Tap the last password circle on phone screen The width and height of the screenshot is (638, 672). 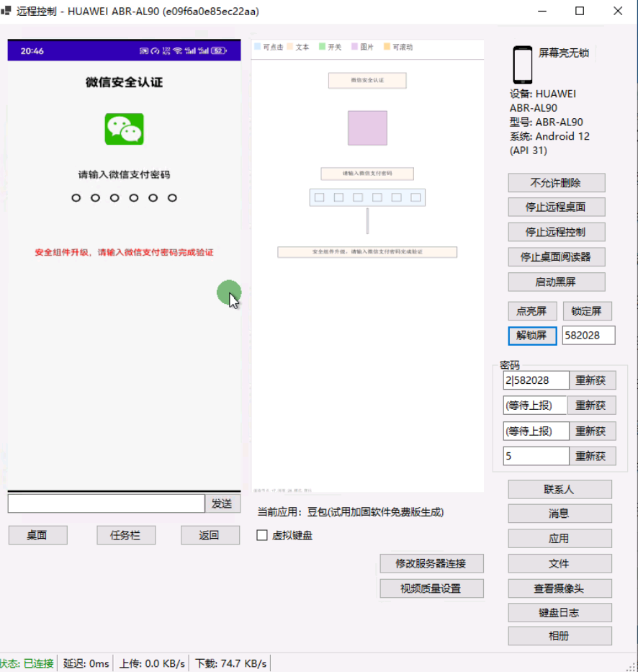click(x=172, y=198)
